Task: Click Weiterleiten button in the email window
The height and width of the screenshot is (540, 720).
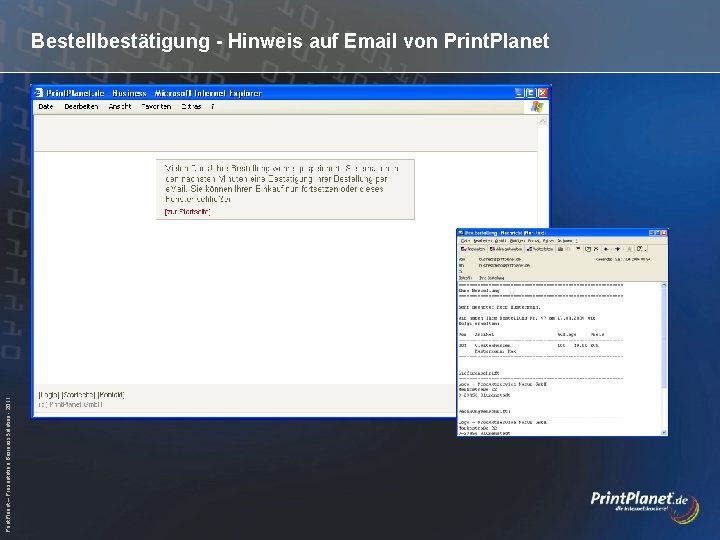Action: click(x=540, y=249)
